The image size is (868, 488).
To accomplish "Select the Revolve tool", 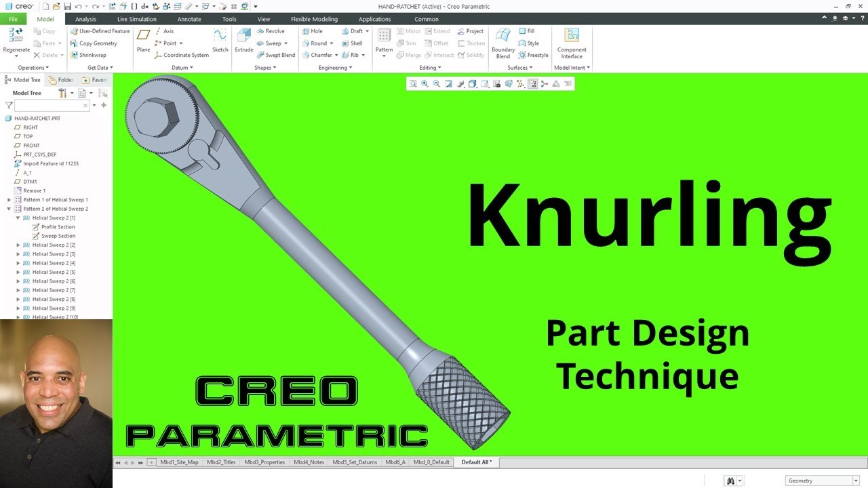I will pyautogui.click(x=271, y=31).
